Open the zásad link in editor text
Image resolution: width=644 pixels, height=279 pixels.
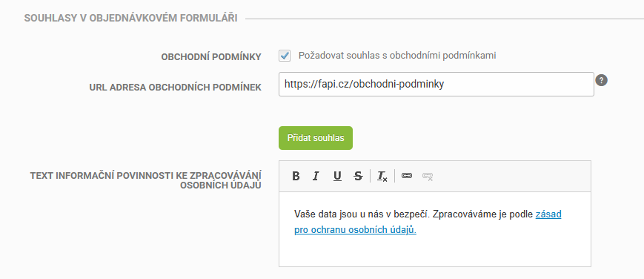(548, 214)
